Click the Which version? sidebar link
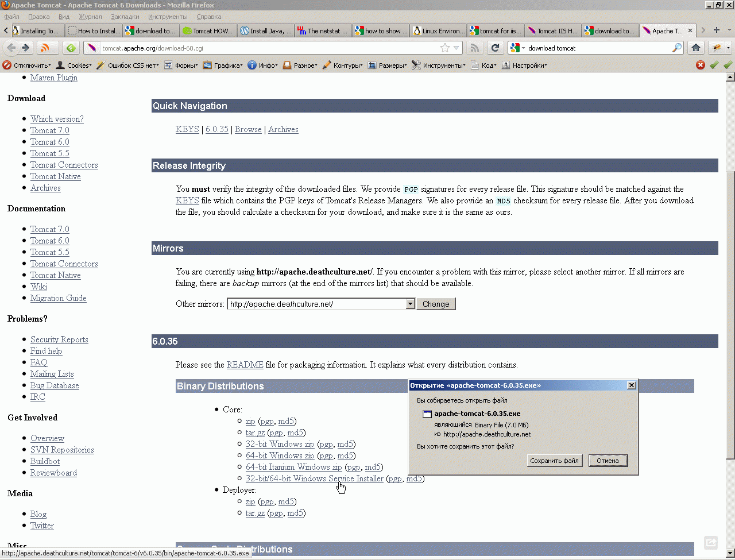Image resolution: width=735 pixels, height=560 pixels. [57, 119]
